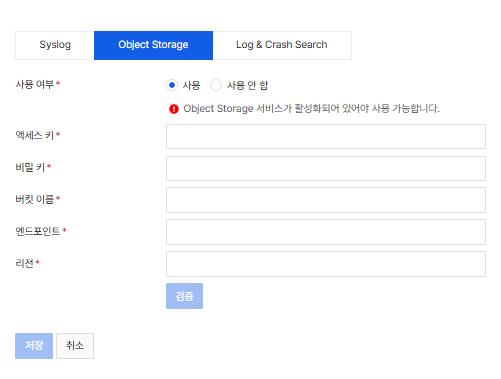
Task: Click the 사용 여부 field label
Action: 35,84
